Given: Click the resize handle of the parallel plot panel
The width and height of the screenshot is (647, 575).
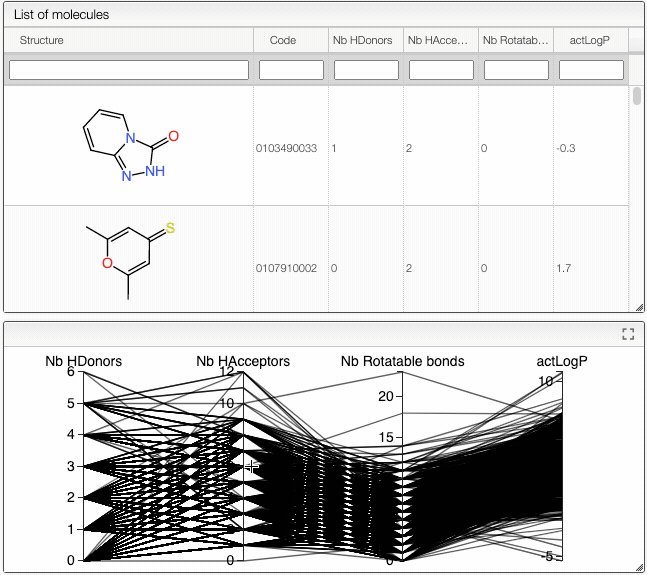Looking at the screenshot, I should coord(638,568).
